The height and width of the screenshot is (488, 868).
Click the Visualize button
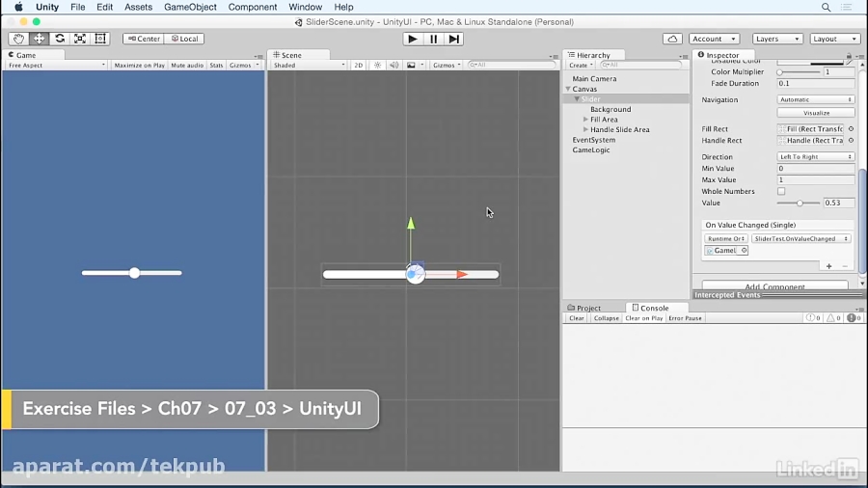click(x=816, y=113)
